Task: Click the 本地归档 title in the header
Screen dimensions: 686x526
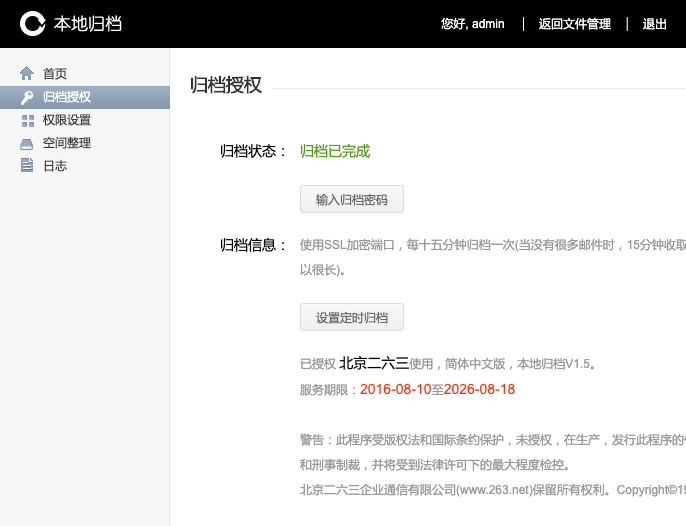Action: (x=88, y=23)
